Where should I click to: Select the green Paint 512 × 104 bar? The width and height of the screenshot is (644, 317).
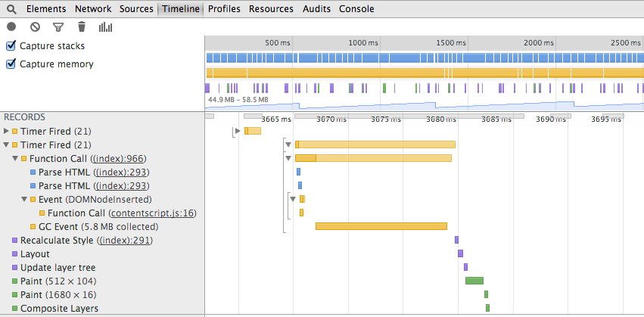[x=474, y=281]
